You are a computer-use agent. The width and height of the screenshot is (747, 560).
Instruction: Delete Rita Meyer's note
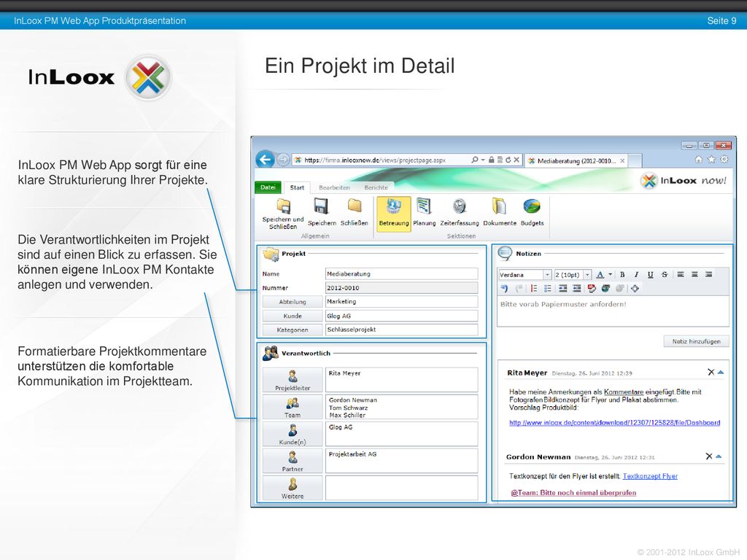[711, 372]
